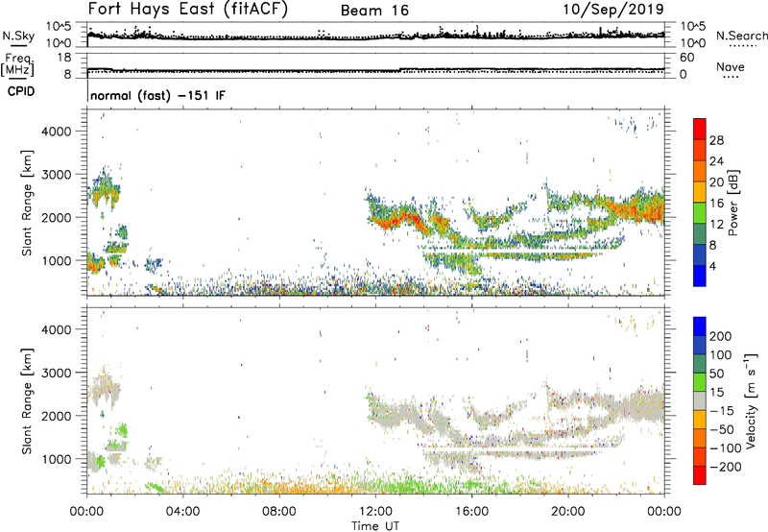Image resolution: width=768 pixels, height=532 pixels.
Task: Click the "08:00" time tick label
Action: (279, 512)
